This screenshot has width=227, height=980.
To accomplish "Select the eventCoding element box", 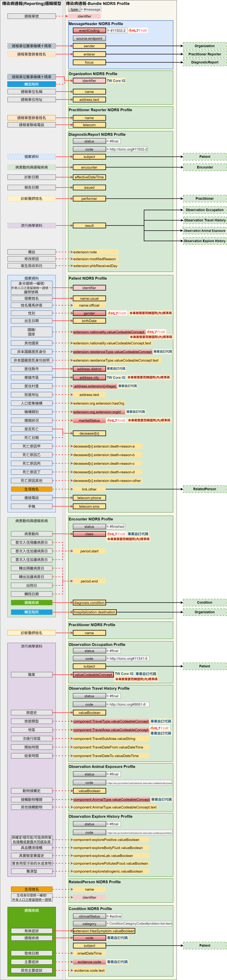I will tap(89, 30).
